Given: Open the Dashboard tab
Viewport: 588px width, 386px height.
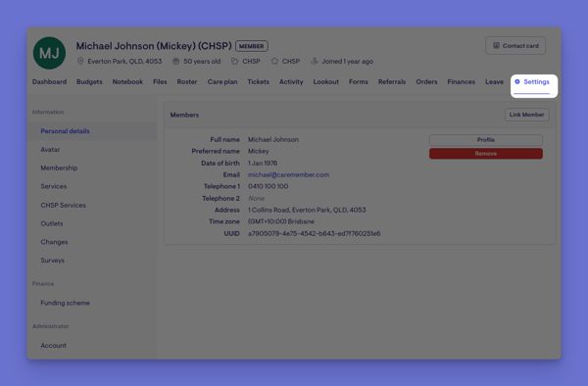Looking at the screenshot, I should click(50, 81).
